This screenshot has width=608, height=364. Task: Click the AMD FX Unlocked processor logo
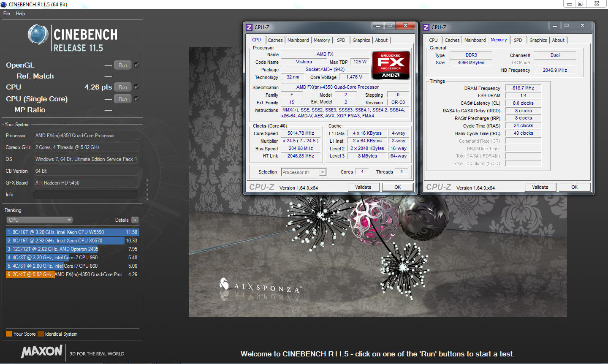391,65
